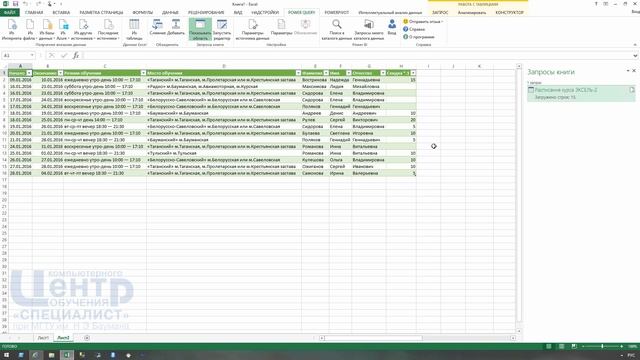This screenshot has height=360, width=640.
Task: Switch to the 'ДАННЫЕ' (Data) ribbon tab
Action: [x=170, y=13]
